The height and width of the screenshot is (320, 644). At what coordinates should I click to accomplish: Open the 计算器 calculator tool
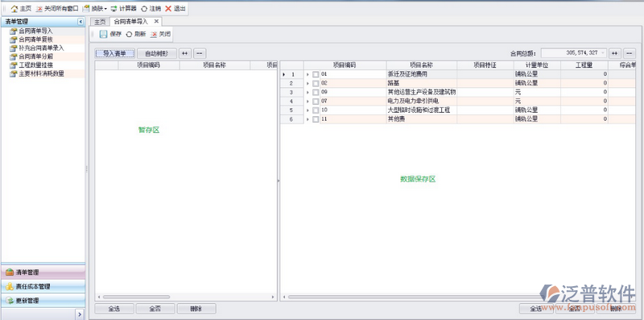point(114,9)
